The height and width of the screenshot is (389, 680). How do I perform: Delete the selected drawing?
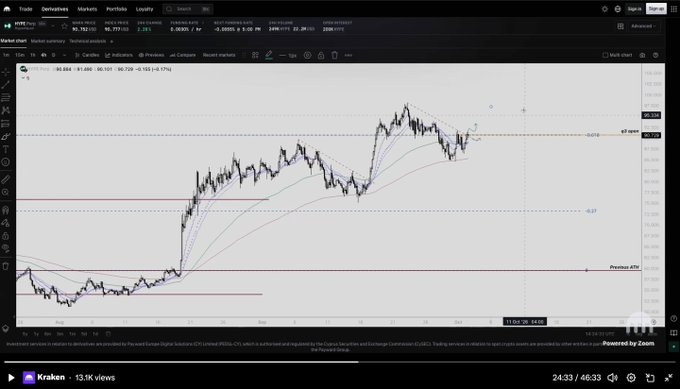click(x=334, y=55)
